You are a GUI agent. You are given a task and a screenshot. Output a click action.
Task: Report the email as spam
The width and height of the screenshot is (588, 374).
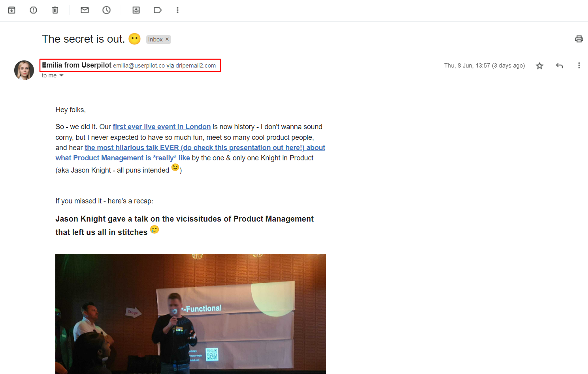(34, 10)
